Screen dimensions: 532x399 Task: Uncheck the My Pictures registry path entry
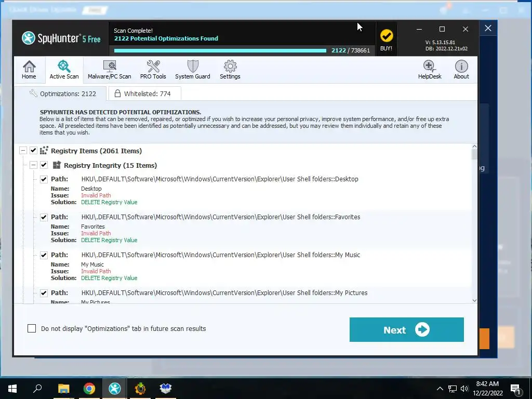pyautogui.click(x=44, y=293)
